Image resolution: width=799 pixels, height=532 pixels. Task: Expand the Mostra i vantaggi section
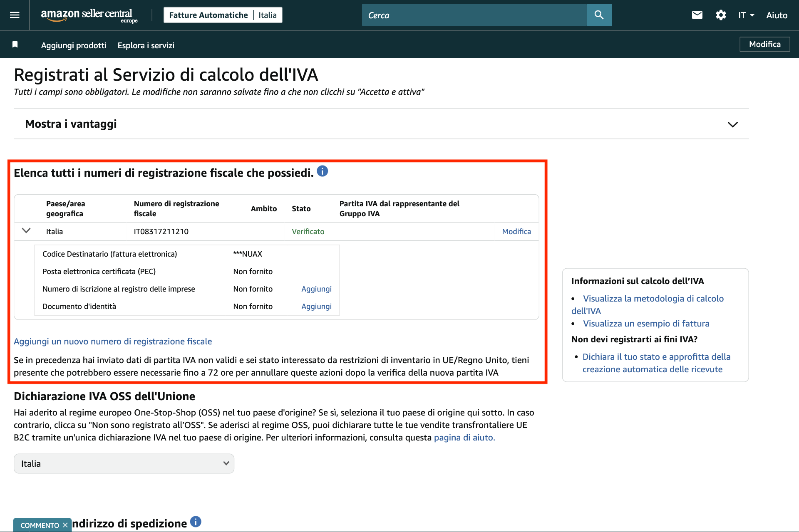(733, 124)
